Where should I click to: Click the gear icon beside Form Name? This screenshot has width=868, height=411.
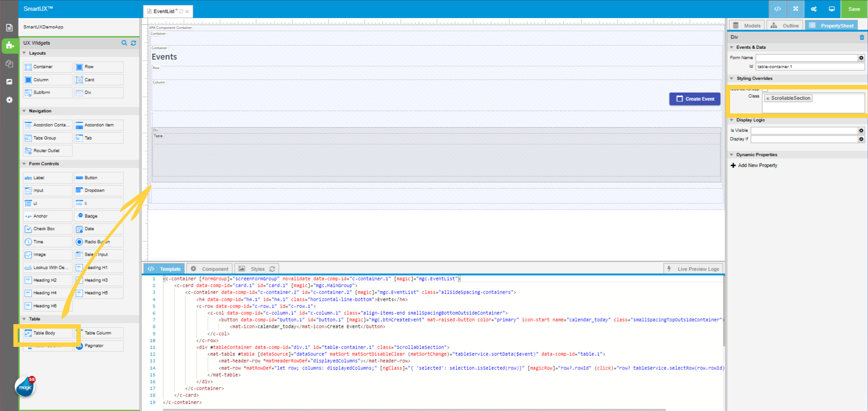point(861,58)
